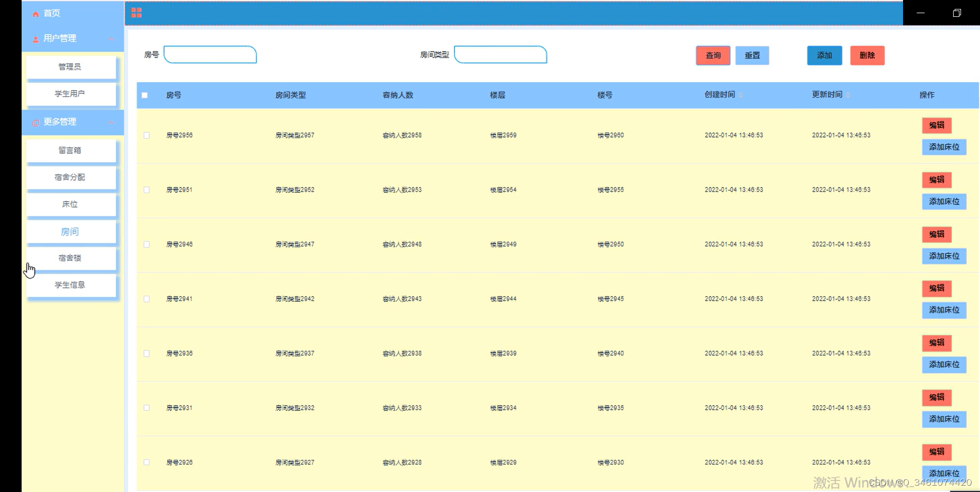Screen dimensions: 980x492
Task: Click the 房间类型 column header in table
Action: [x=290, y=95]
